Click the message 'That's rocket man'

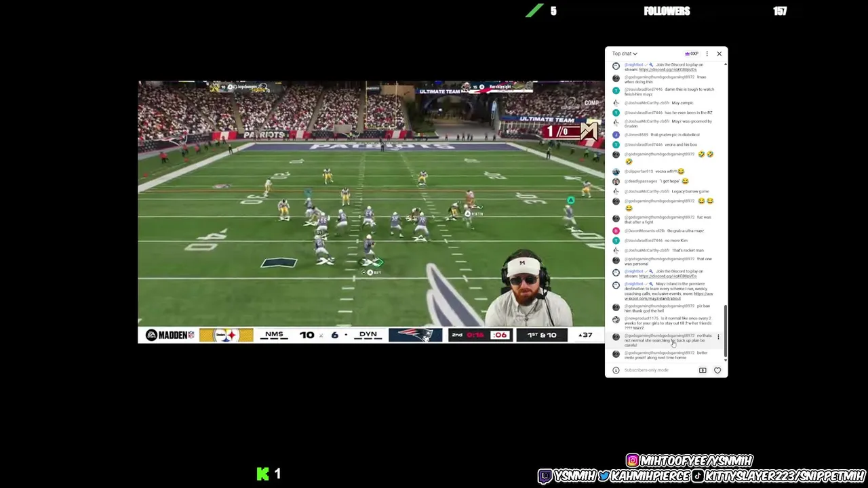(688, 250)
